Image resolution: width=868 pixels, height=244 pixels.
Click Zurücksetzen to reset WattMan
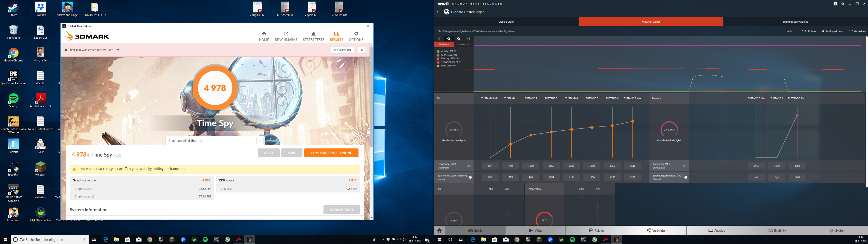856,31
